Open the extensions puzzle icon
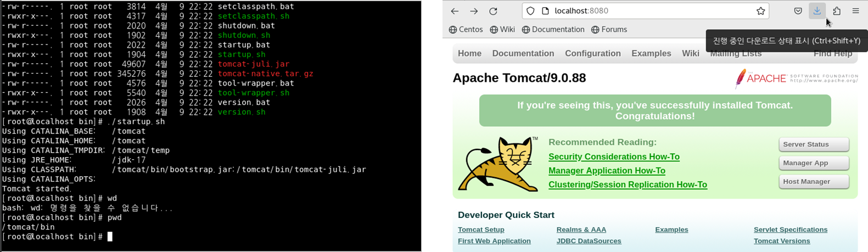This screenshot has width=868, height=252. click(837, 11)
